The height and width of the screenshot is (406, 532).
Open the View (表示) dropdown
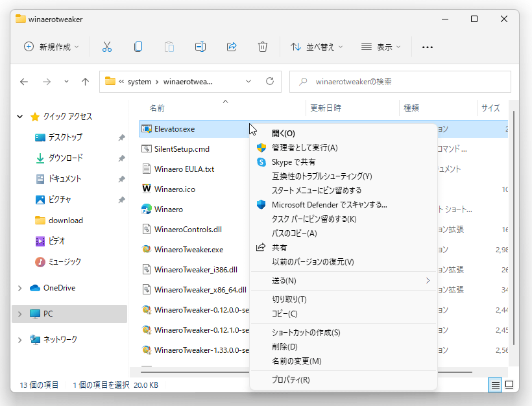coord(381,47)
